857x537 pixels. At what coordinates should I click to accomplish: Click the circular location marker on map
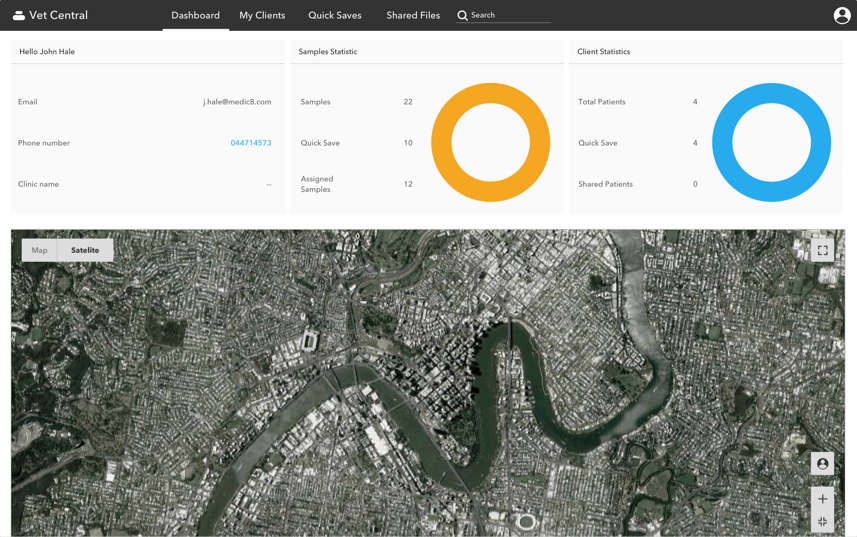(526, 522)
